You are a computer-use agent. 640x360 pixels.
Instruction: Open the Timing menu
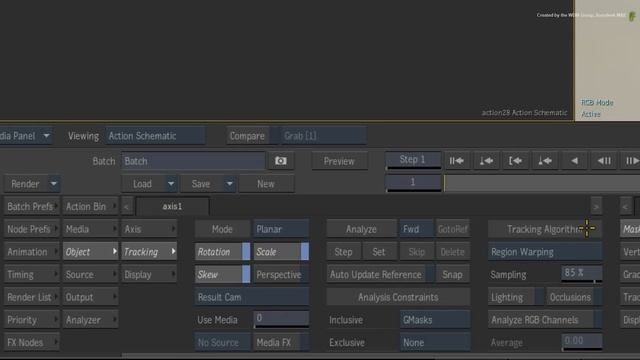[x=32, y=275]
